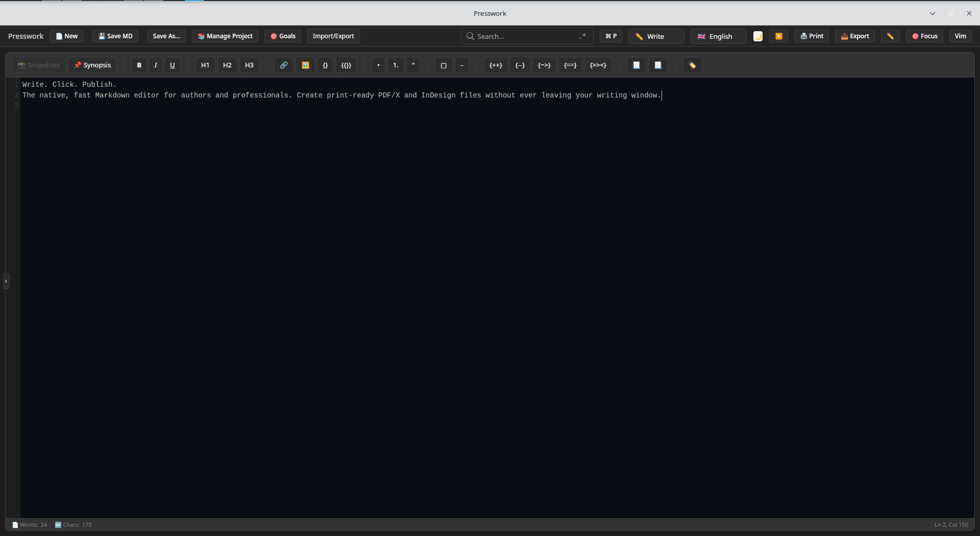The height and width of the screenshot is (536, 980).
Task: Open the English language selector
Action: click(x=718, y=36)
